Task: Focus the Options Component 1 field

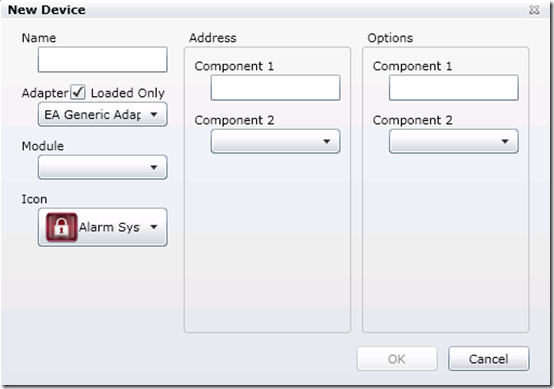Action: click(x=454, y=88)
